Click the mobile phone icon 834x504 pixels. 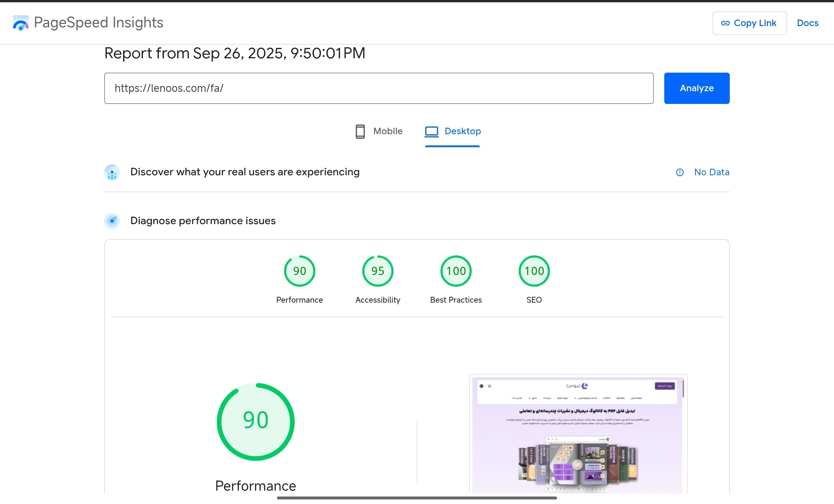pos(360,131)
